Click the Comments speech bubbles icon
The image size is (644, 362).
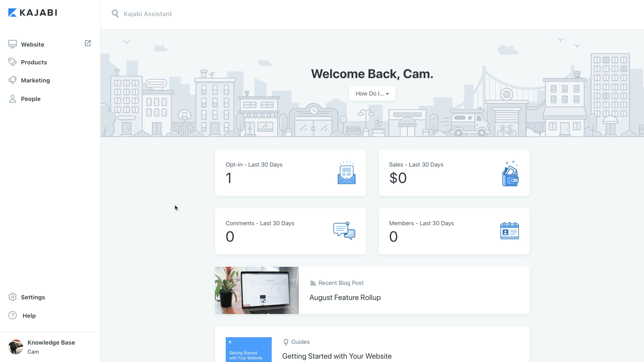click(344, 231)
